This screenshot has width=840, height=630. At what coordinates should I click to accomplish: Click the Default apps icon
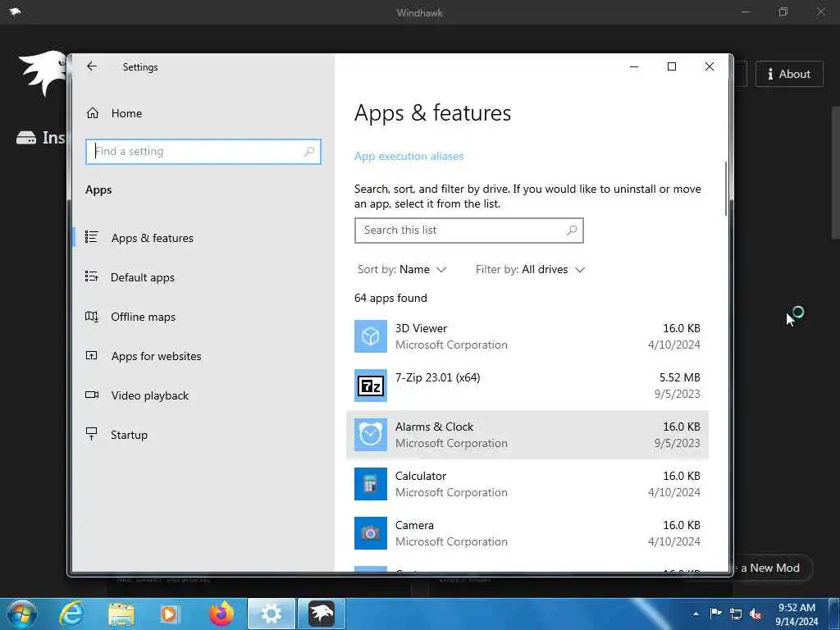[92, 276]
